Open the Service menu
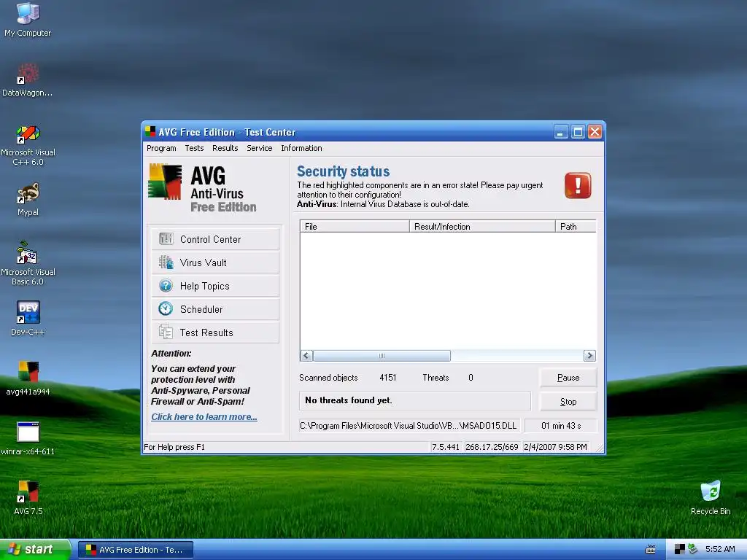This screenshot has width=747, height=560. tap(260, 148)
